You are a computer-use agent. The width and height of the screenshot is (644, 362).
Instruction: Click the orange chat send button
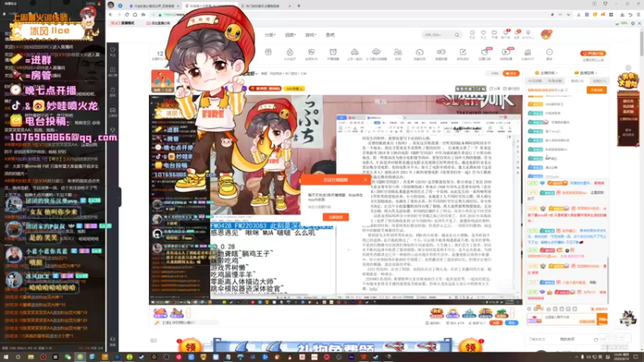[602, 319]
